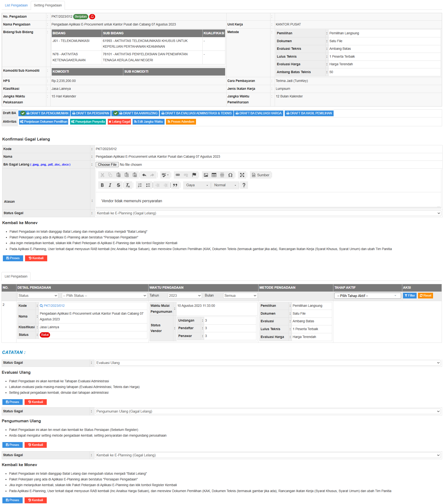Toggle italic formatting in the Alasan editor

(110, 185)
